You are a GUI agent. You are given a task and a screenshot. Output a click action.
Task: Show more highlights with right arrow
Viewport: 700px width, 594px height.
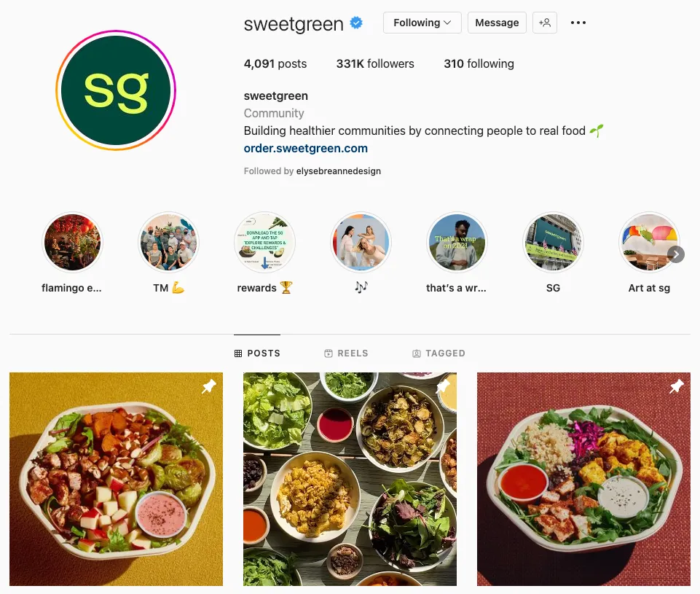coord(676,254)
